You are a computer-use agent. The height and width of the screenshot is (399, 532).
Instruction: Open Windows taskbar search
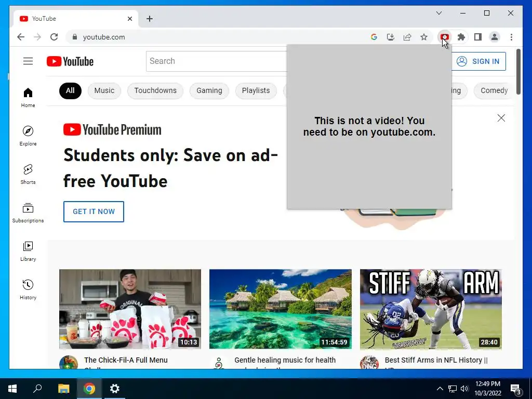(x=37, y=389)
